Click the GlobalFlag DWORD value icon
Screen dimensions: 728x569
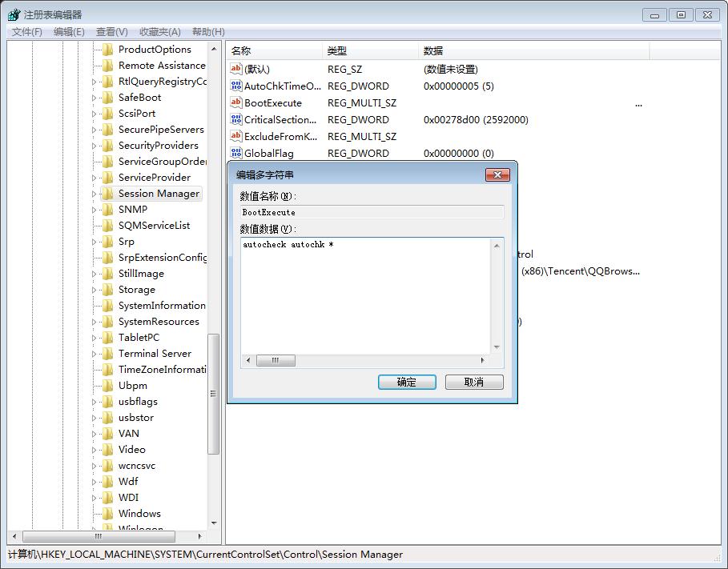[236, 153]
